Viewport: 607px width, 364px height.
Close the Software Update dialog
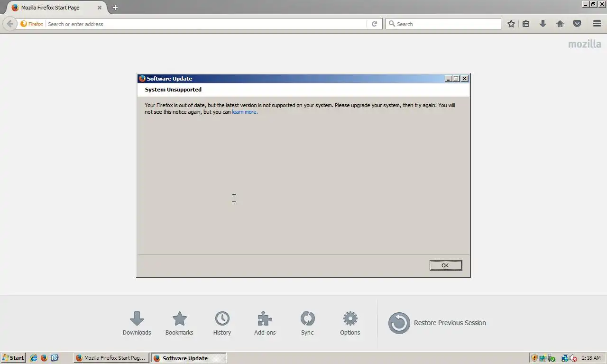tap(465, 79)
